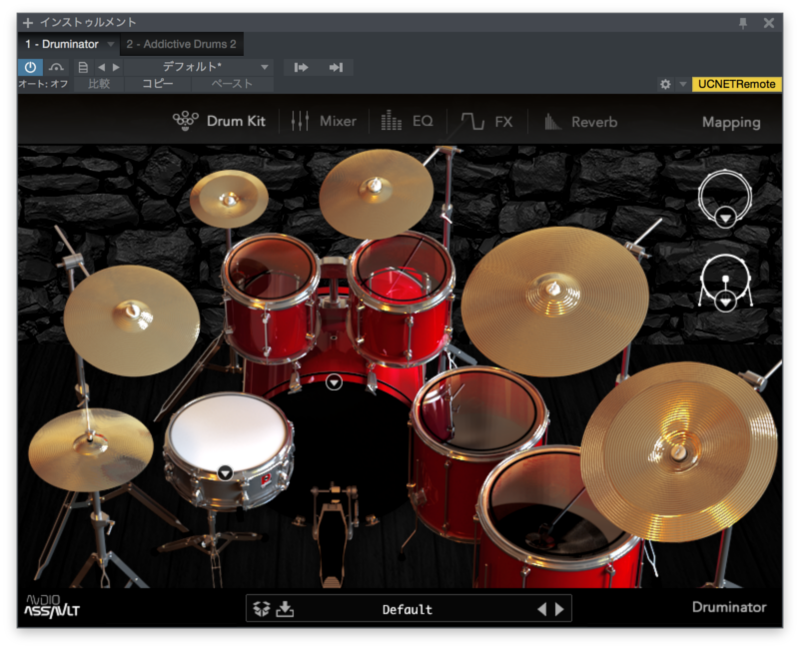The height and width of the screenshot is (649, 800).
Task: Switch to 2 - Addictive Drums 2 tab
Action: coord(182,44)
